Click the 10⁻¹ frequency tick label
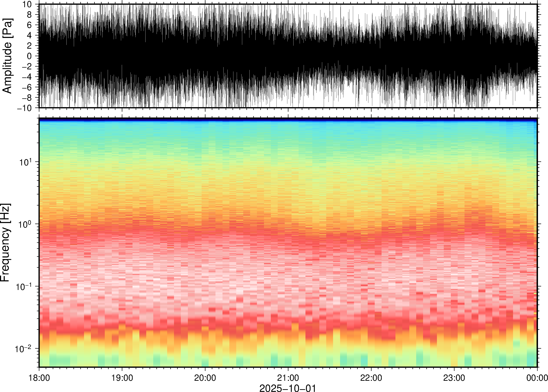Screen dimensions: 548x392 point(24,286)
